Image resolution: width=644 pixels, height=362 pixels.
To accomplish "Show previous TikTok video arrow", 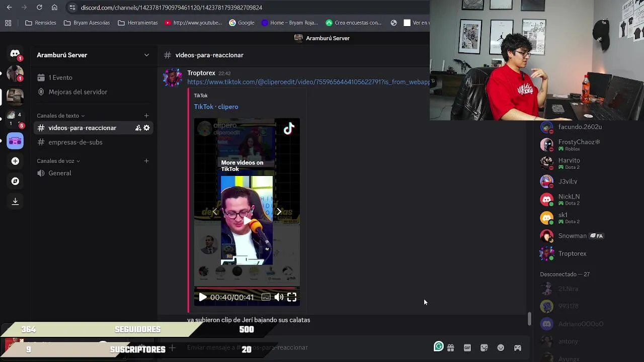I will click(215, 212).
